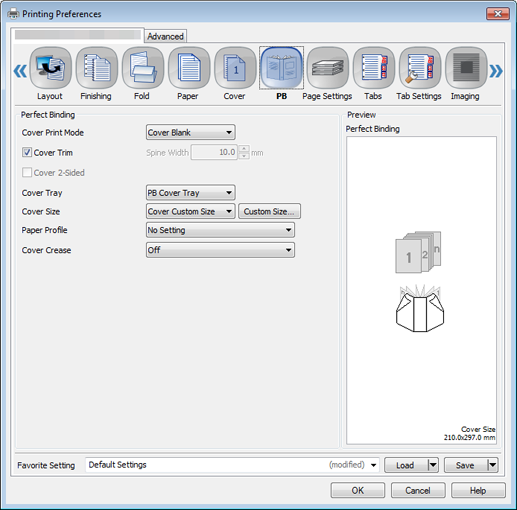Expand the Cover Crease dropdown
The width and height of the screenshot is (517, 510).
click(x=220, y=250)
